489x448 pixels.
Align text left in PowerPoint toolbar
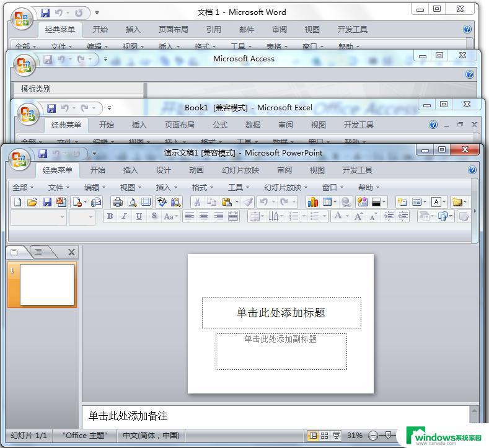point(189,216)
